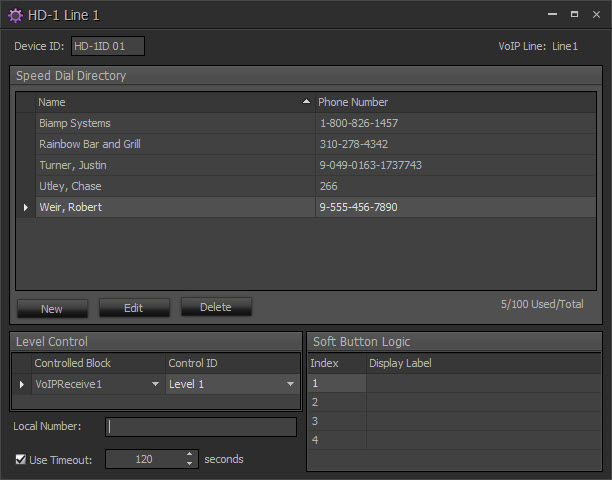Image resolution: width=612 pixels, height=480 pixels.
Task: Click the row arrow beside Weir, Robert
Action: tap(25, 207)
